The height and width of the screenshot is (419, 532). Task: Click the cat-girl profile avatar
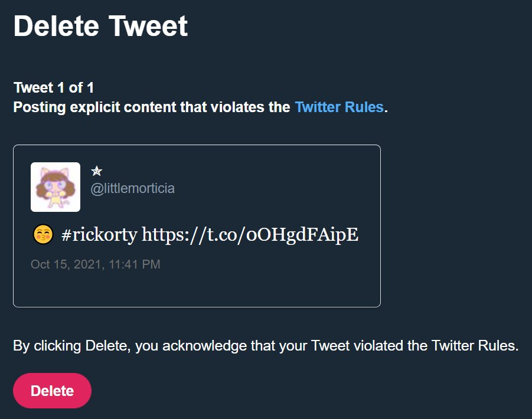[x=56, y=187]
